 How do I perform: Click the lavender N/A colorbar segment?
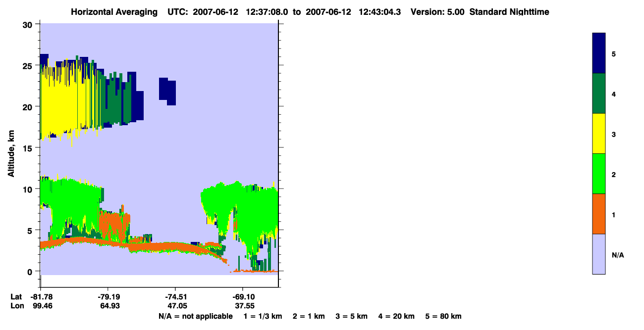tap(599, 254)
